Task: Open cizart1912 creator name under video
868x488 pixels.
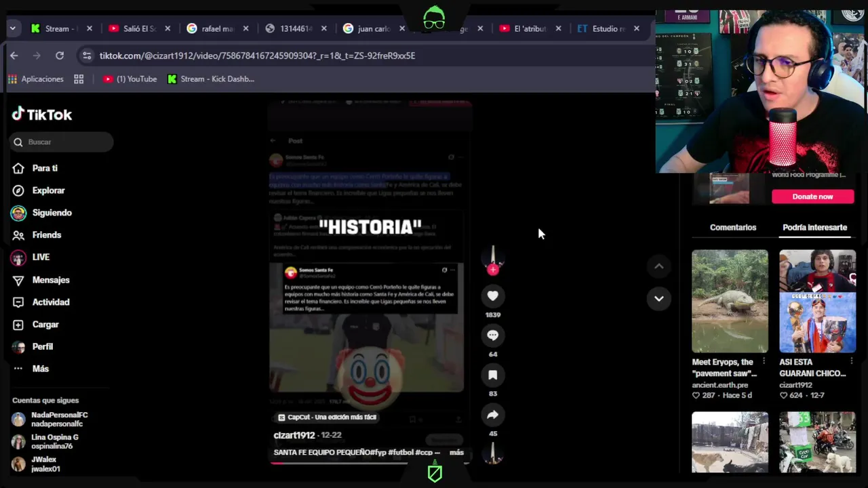Action: (x=294, y=435)
